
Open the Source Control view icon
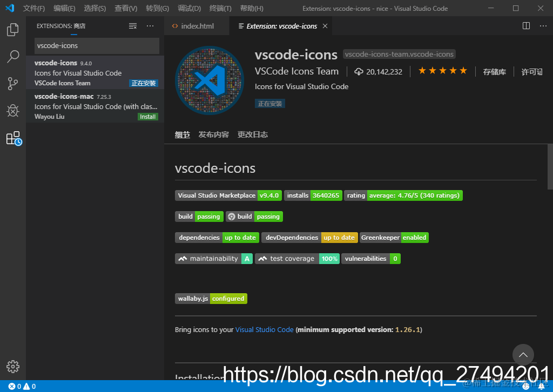click(13, 84)
